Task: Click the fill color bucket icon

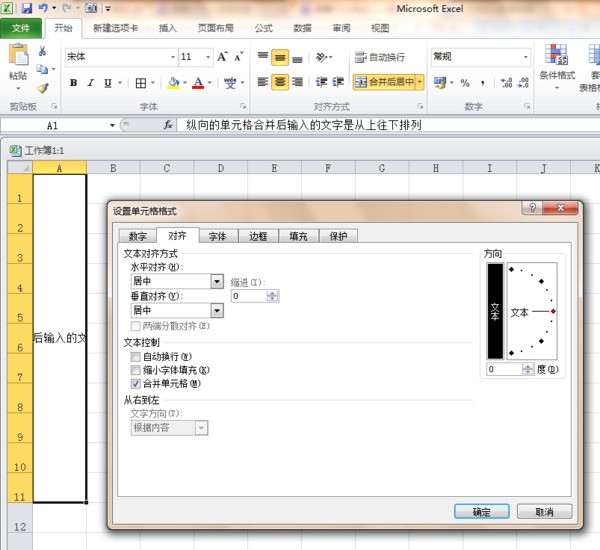Action: pyautogui.click(x=173, y=83)
